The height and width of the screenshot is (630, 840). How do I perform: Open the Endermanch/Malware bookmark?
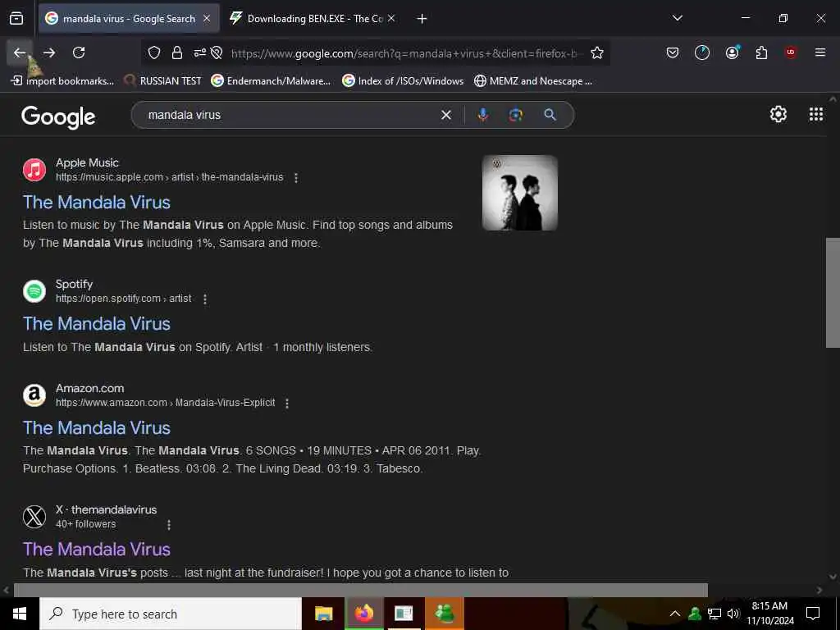tap(271, 81)
